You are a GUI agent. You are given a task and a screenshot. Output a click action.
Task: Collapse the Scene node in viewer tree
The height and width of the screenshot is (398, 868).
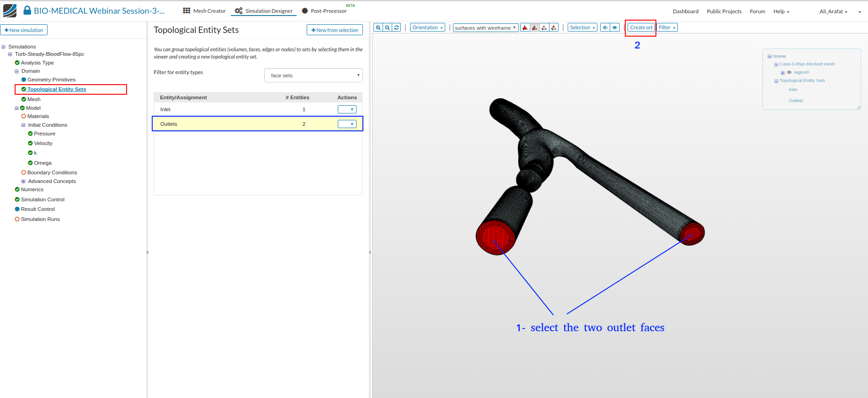pyautogui.click(x=770, y=57)
